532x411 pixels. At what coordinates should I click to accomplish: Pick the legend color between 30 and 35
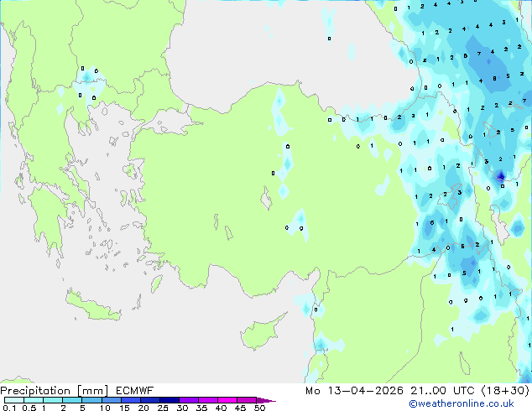point(189,400)
